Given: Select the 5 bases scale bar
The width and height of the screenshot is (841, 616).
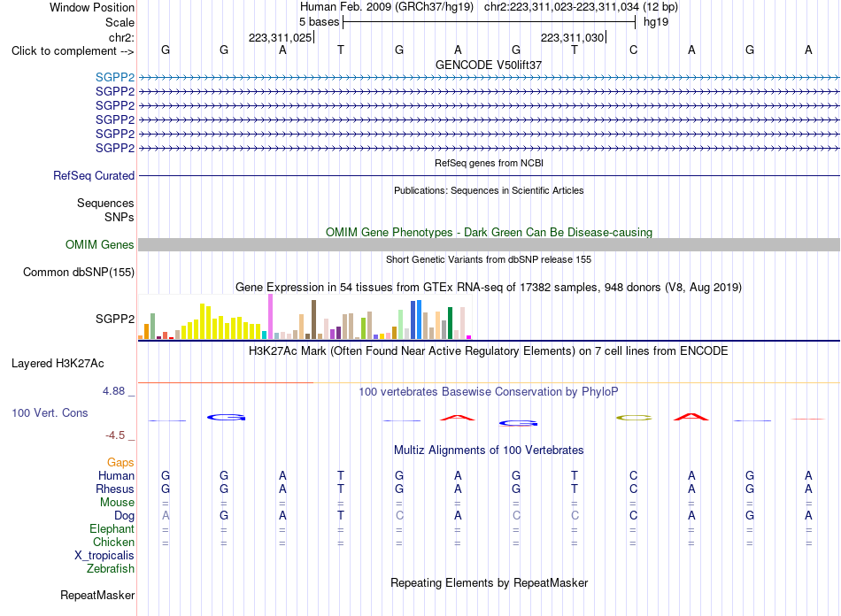Looking at the screenshot, I should coord(490,22).
